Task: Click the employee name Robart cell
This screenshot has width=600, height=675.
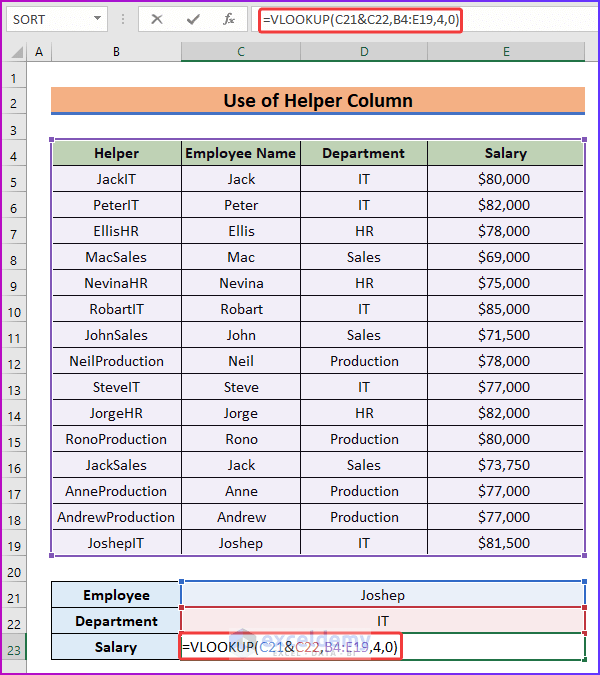Action: tap(241, 309)
